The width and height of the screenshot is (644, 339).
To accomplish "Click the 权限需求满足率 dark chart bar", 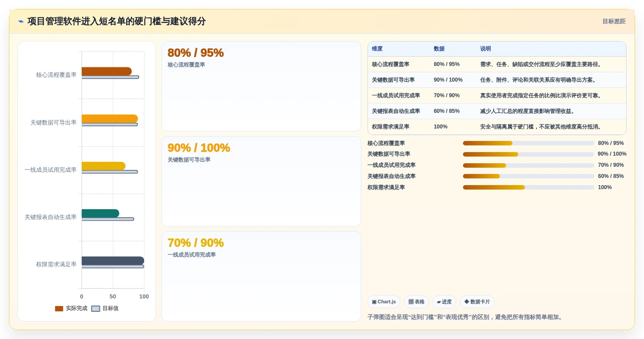I will (113, 260).
